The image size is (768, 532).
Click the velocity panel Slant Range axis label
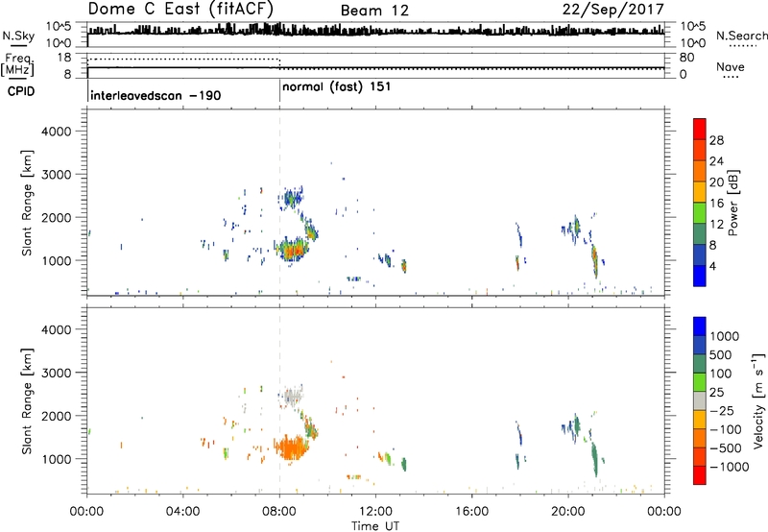[27, 401]
